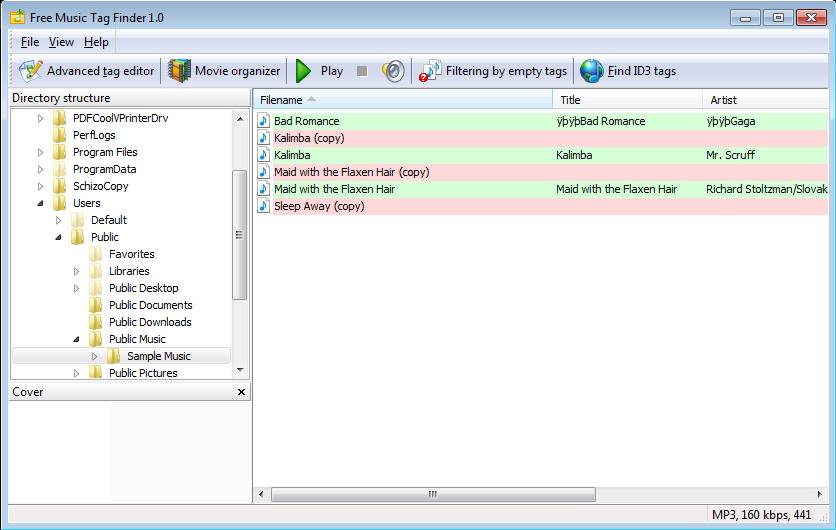Viewport: 836px width, 530px height.
Task: Open the Help menu
Action: (96, 42)
